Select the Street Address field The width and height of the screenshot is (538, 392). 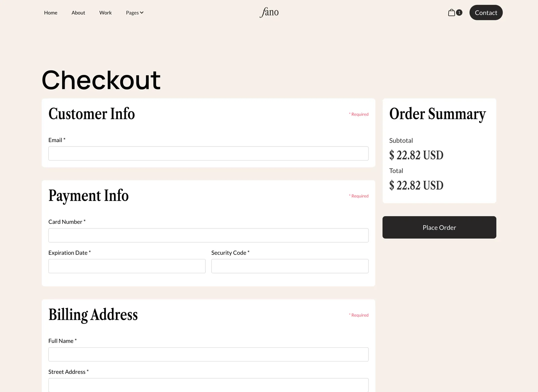pos(208,385)
